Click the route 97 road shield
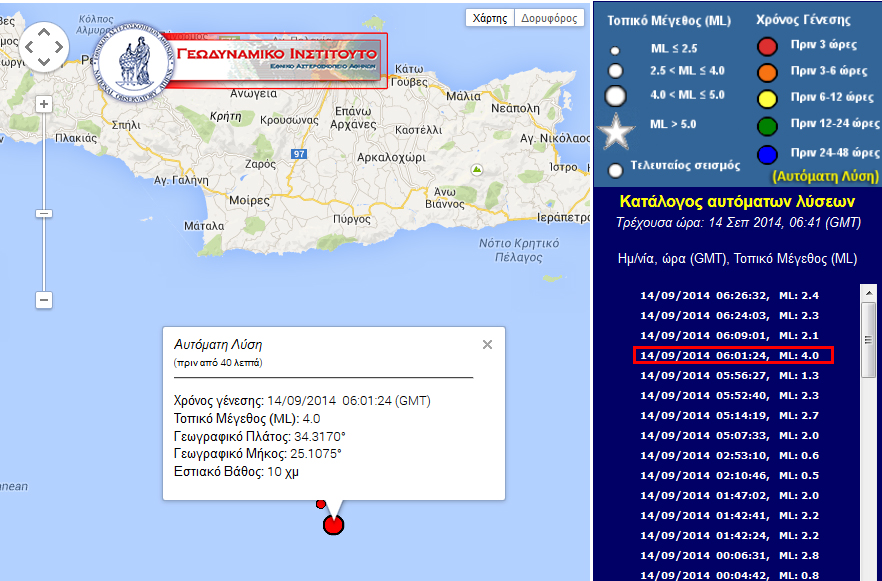 (299, 154)
